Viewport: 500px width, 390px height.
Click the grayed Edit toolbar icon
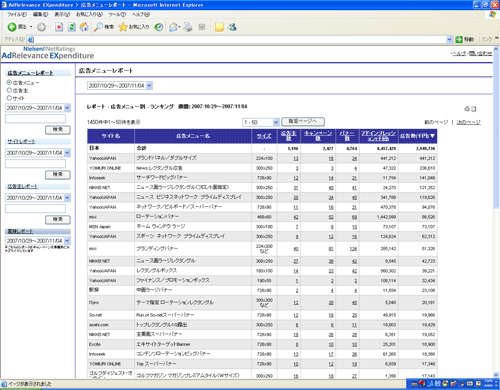202,27
